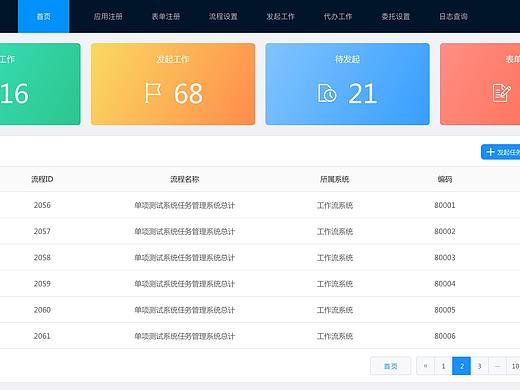The width and height of the screenshot is (520, 390).
Task: Select the green card showing 16
Action: pos(40,84)
